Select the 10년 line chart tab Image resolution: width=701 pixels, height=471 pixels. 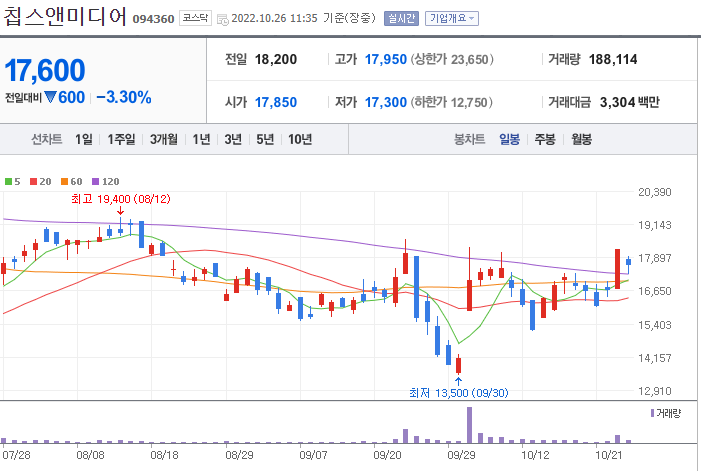point(300,139)
